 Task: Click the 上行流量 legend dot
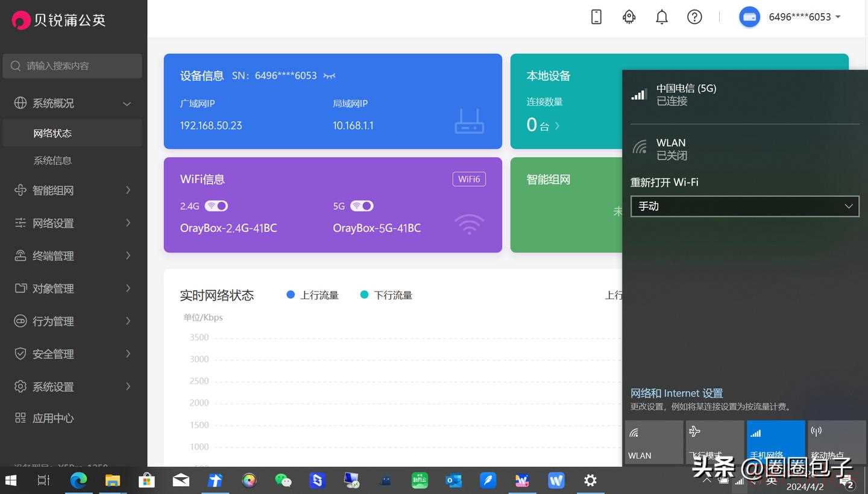[291, 295]
